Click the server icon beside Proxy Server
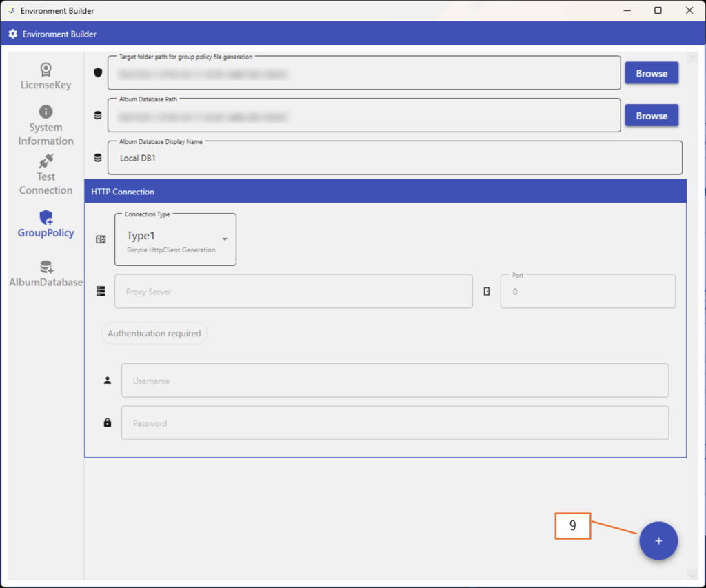This screenshot has width=706, height=588. coord(101,292)
